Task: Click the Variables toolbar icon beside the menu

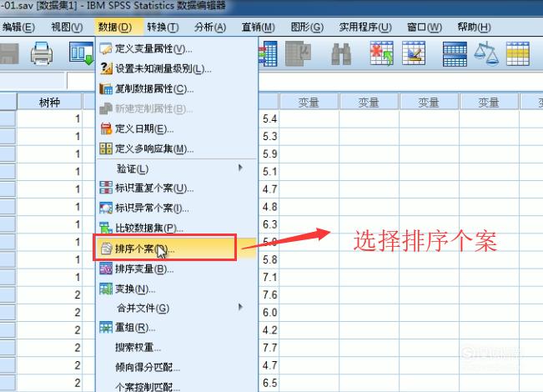Action: point(268,53)
